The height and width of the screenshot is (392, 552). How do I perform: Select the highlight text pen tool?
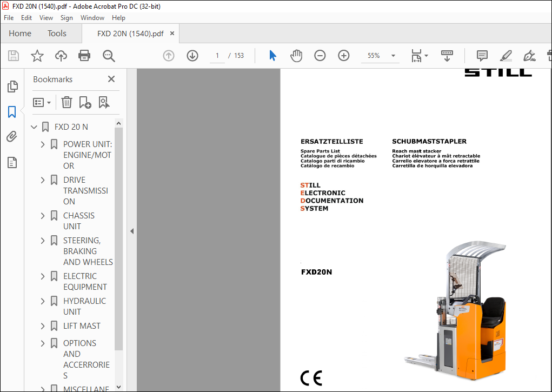506,56
